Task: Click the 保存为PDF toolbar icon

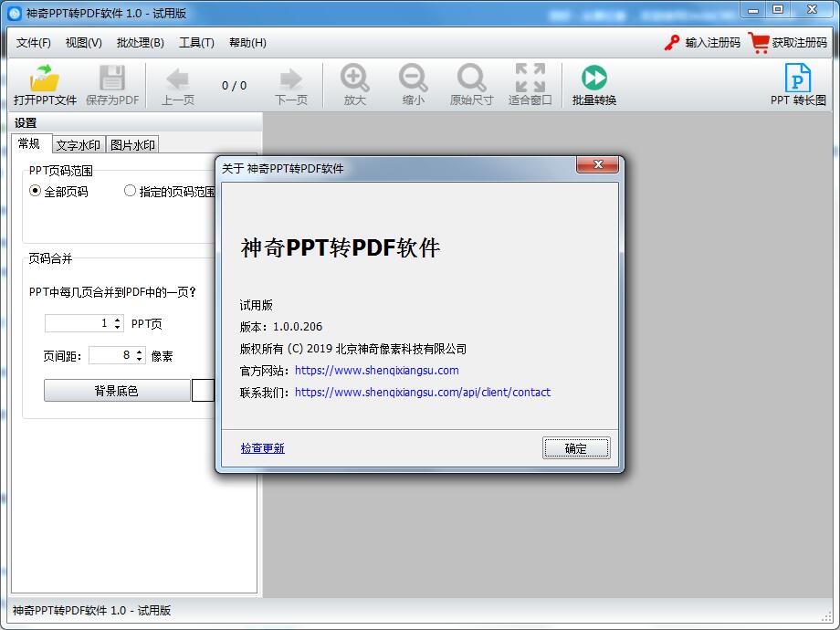Action: point(111,84)
